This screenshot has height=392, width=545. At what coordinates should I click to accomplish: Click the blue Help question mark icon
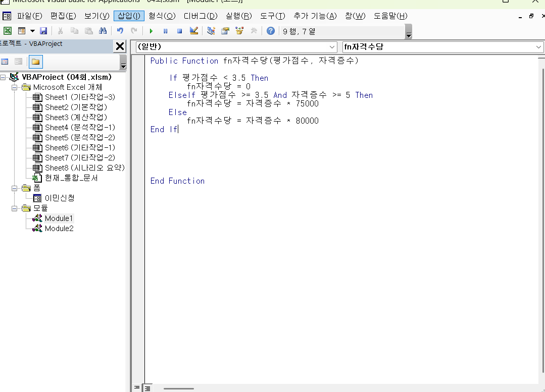pyautogui.click(x=271, y=31)
